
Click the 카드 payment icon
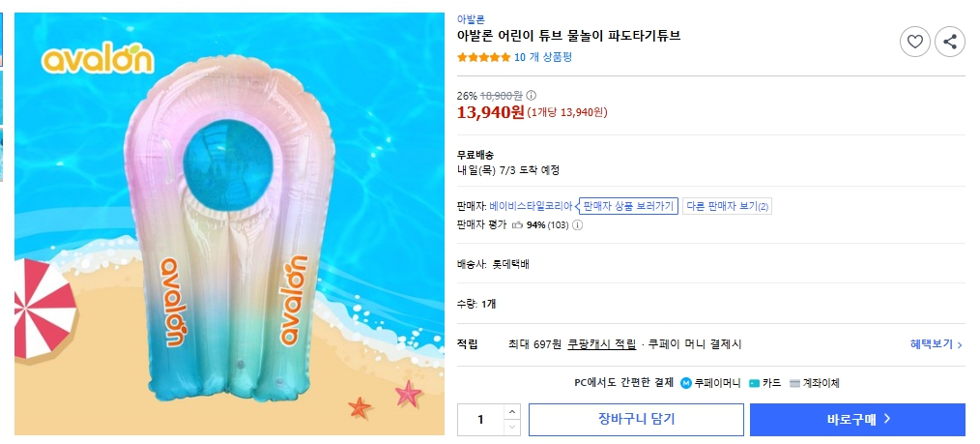754,383
